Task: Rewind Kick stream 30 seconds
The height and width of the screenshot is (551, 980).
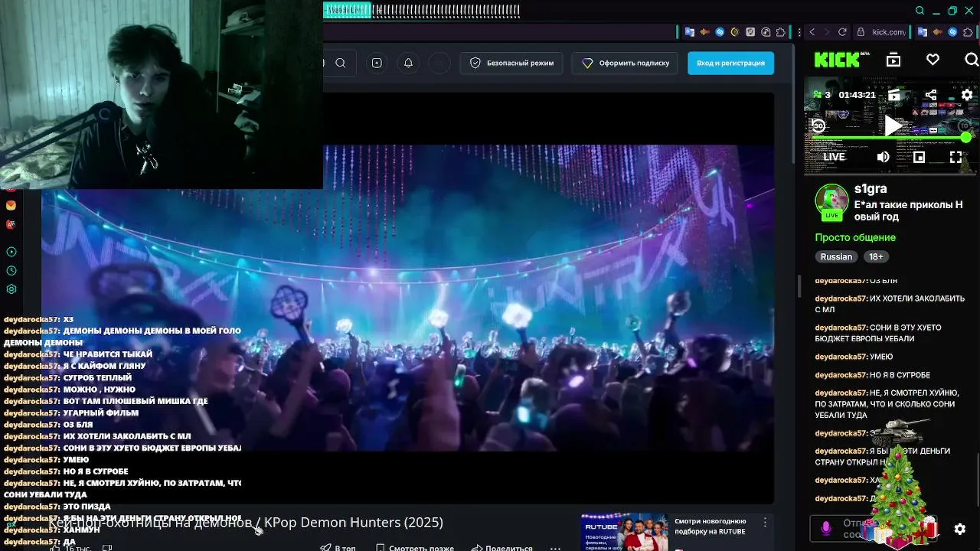Action: coord(818,126)
